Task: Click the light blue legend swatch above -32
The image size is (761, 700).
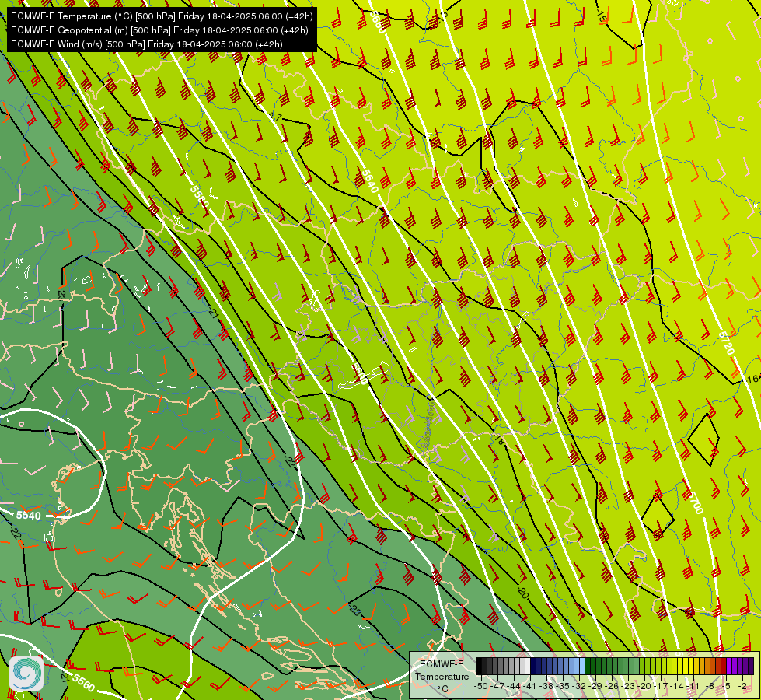Action: pos(582,666)
